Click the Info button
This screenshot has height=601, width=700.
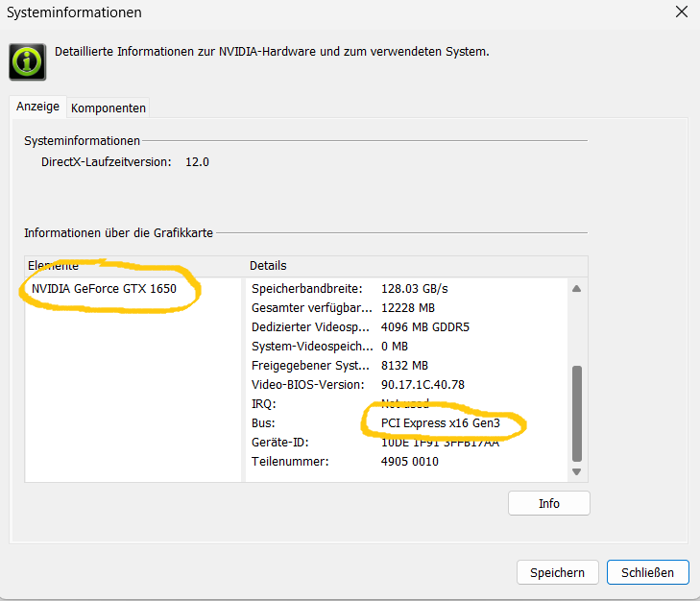pyautogui.click(x=548, y=503)
